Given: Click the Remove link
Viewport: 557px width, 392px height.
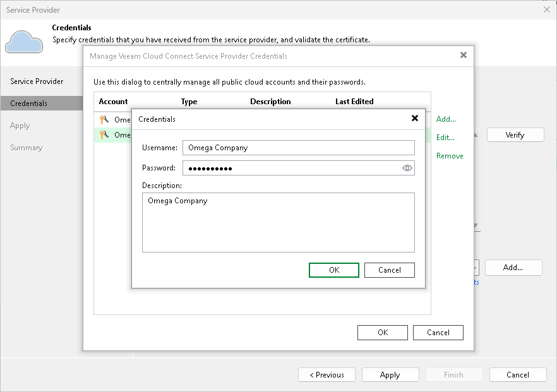Looking at the screenshot, I should pyautogui.click(x=450, y=155).
